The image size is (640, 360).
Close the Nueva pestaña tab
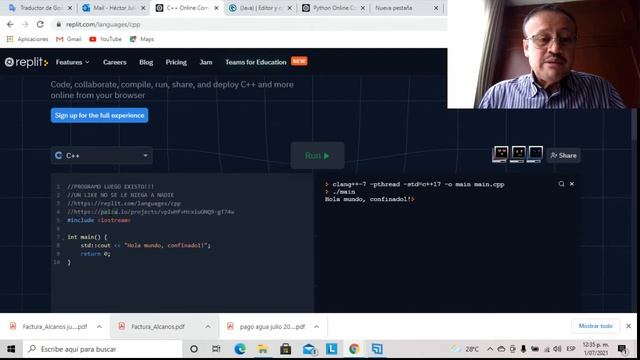[x=436, y=8]
